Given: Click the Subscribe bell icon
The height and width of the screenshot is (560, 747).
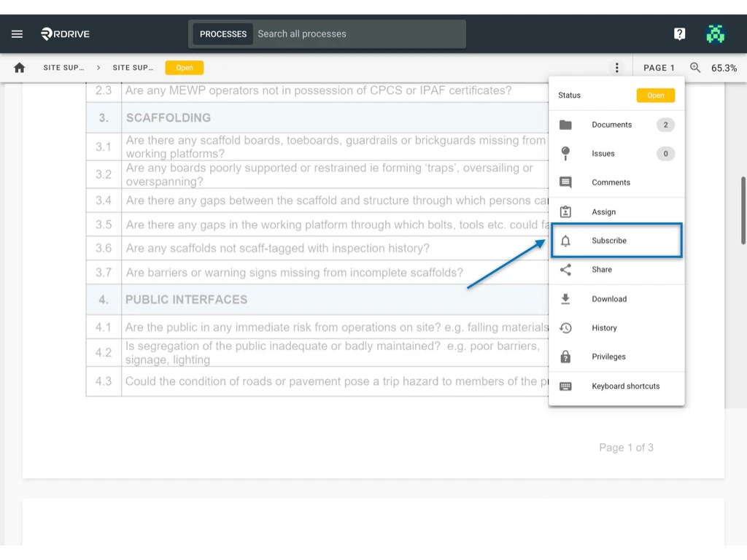Looking at the screenshot, I should pos(566,241).
